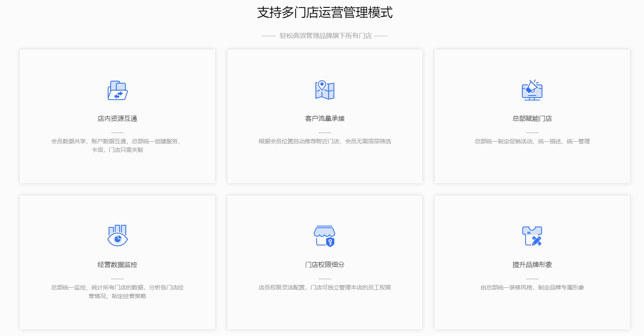Click the eye chart icon for 经营数据监控
Screen dimensions: 644x336
118,236
